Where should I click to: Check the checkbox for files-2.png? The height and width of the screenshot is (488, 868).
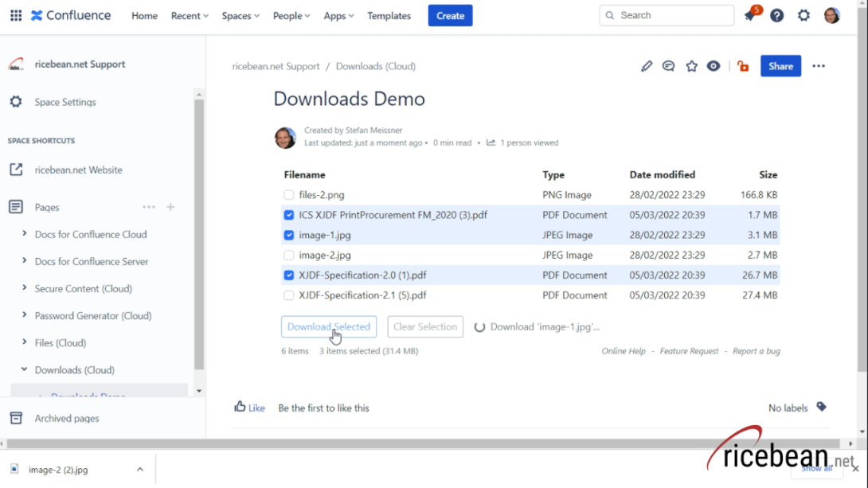pyautogui.click(x=288, y=194)
